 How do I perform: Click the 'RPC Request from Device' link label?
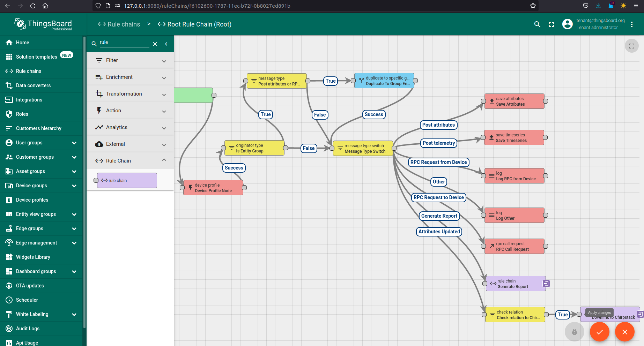(x=439, y=162)
